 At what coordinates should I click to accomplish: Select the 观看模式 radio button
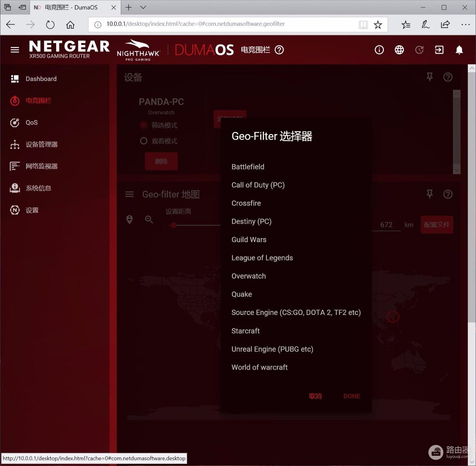[x=144, y=141]
